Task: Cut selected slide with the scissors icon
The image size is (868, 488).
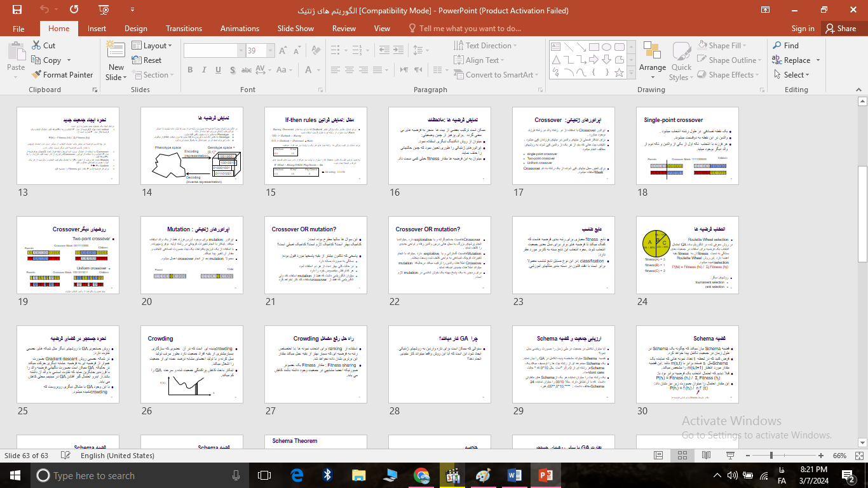Action: click(43, 46)
